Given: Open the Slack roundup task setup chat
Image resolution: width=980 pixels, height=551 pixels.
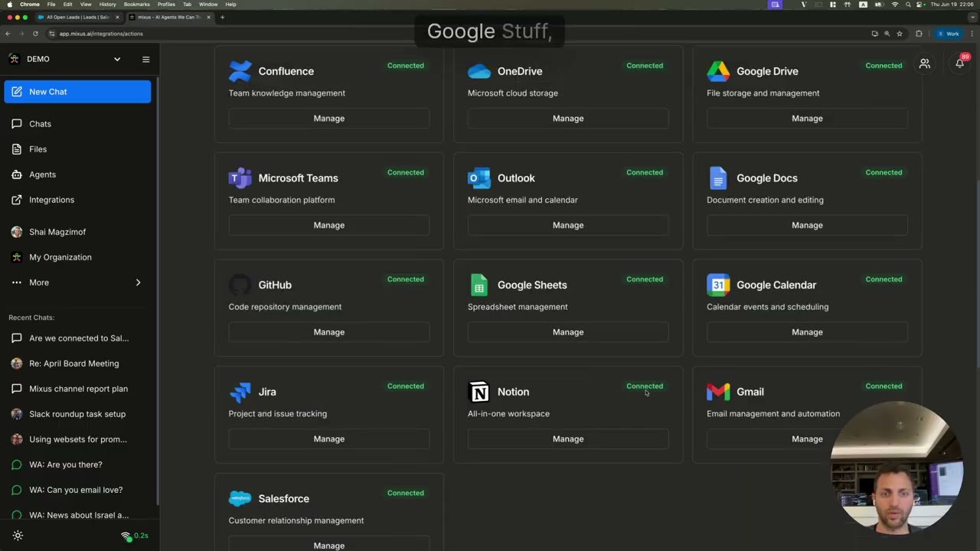Looking at the screenshot, I should coord(77,414).
